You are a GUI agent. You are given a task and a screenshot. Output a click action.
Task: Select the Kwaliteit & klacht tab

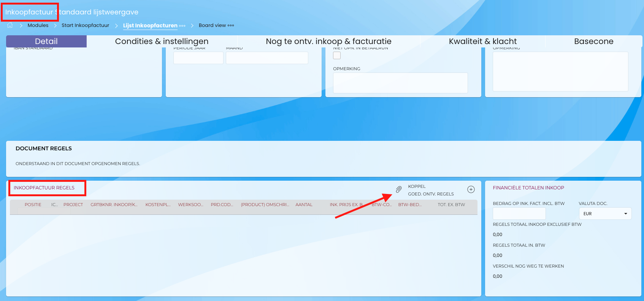483,41
